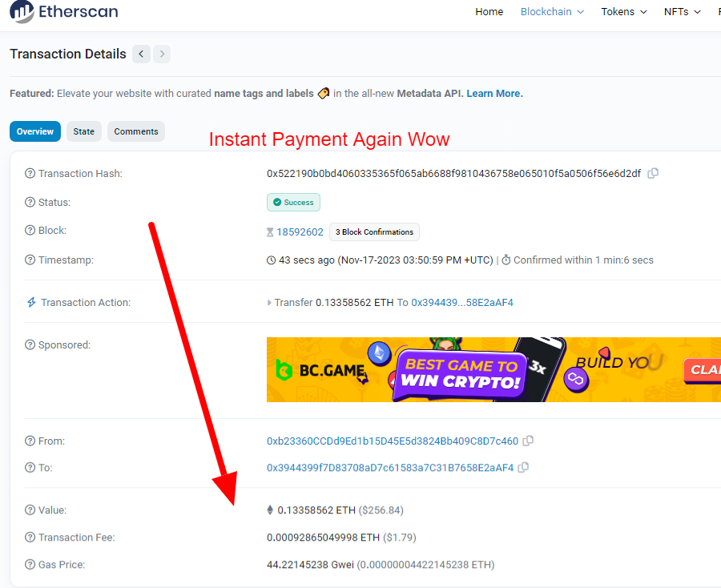Screen dimensions: 721x588
Task: Open block 18592602 link
Action: click(x=300, y=232)
